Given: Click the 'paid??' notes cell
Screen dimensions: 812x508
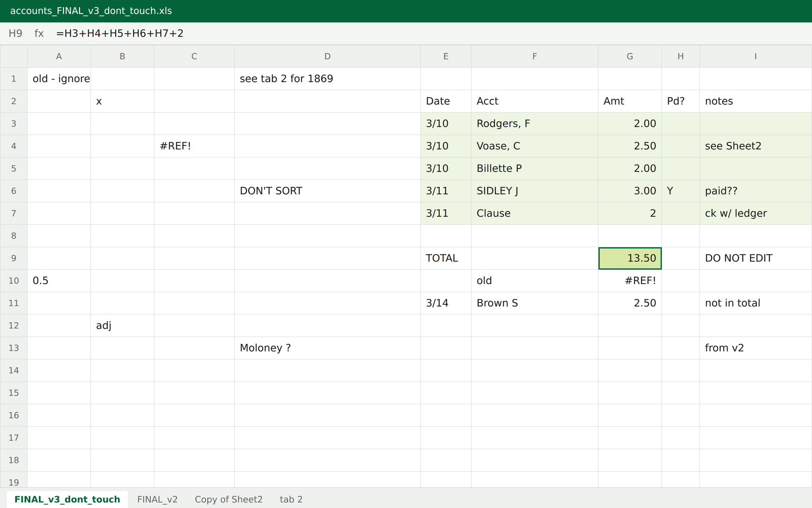Looking at the screenshot, I should 756,191.
